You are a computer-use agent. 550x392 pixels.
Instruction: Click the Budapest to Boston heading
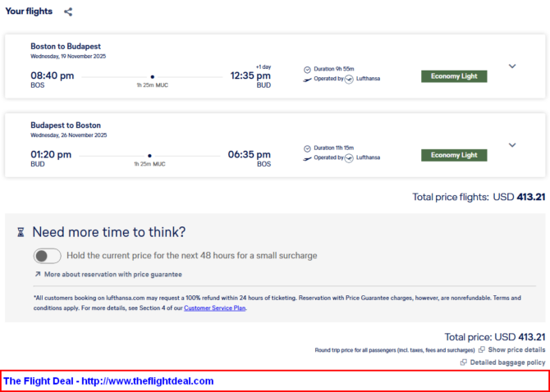tap(66, 125)
